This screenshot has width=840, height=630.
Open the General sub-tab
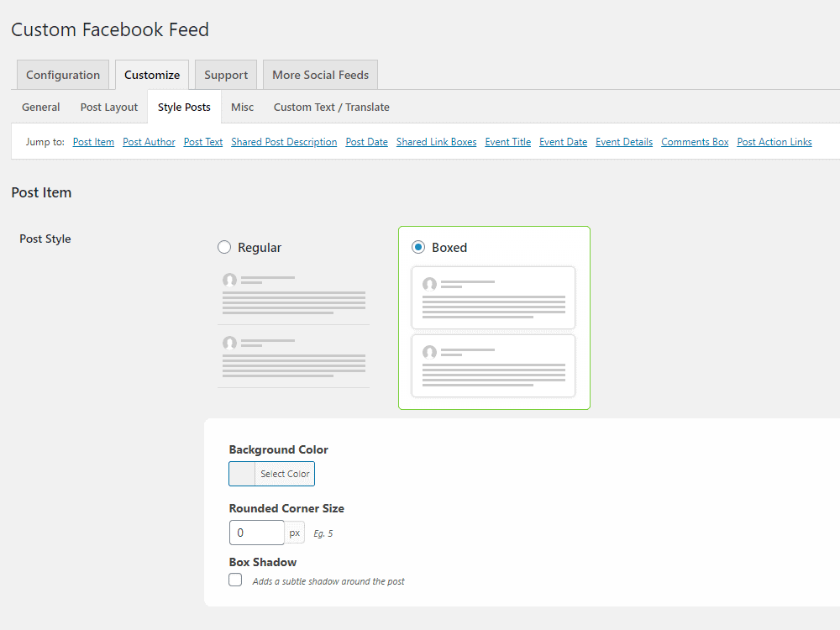tap(40, 108)
